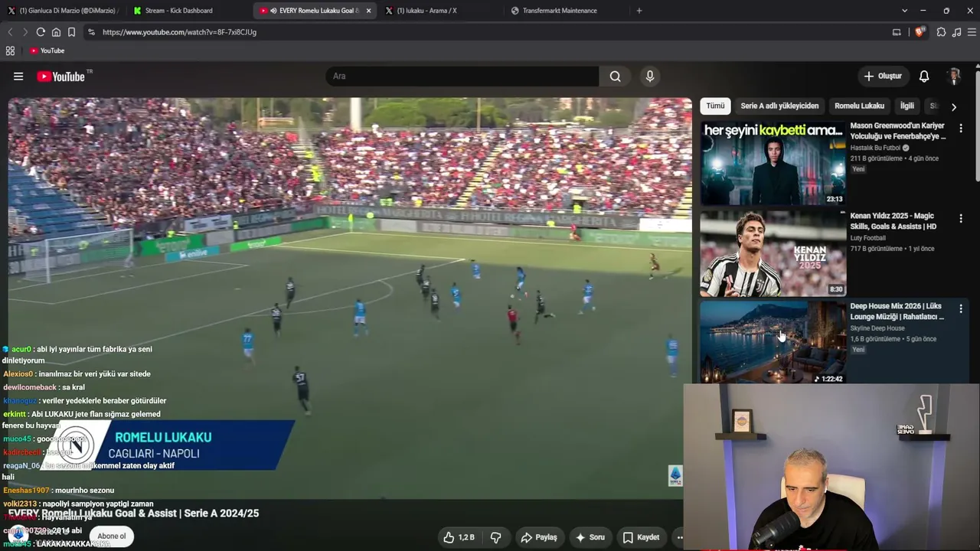Open the tab search dropdown arrow
The width and height of the screenshot is (980, 551).
[904, 11]
